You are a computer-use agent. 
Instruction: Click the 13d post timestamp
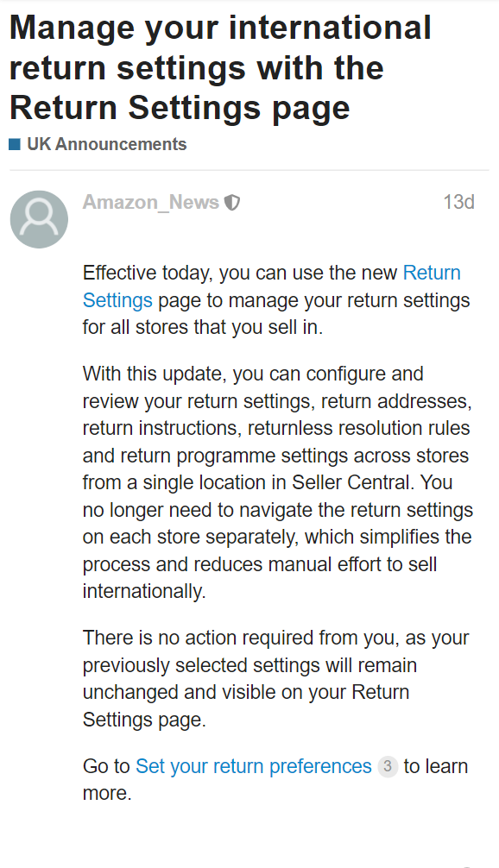click(458, 202)
